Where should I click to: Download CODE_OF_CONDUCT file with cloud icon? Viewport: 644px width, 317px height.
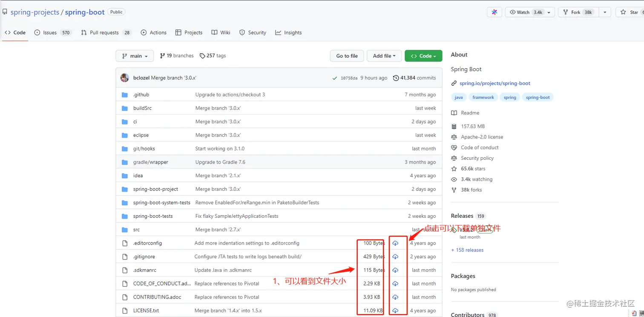395,284
